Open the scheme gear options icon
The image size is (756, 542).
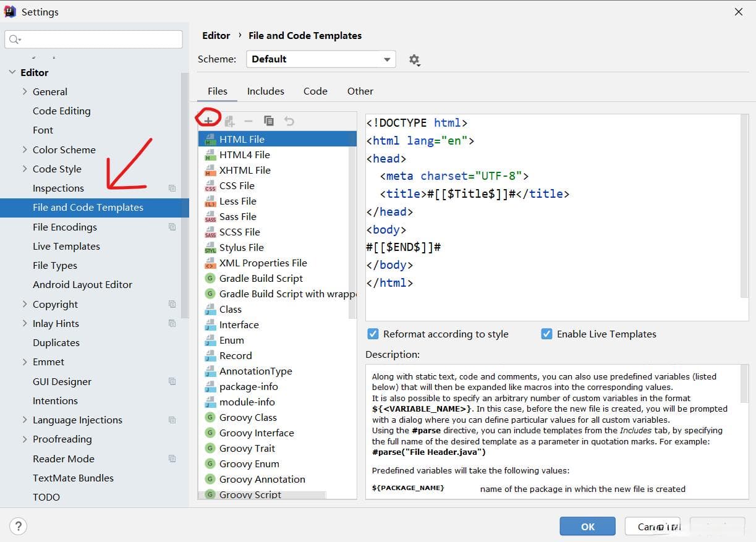click(x=414, y=60)
